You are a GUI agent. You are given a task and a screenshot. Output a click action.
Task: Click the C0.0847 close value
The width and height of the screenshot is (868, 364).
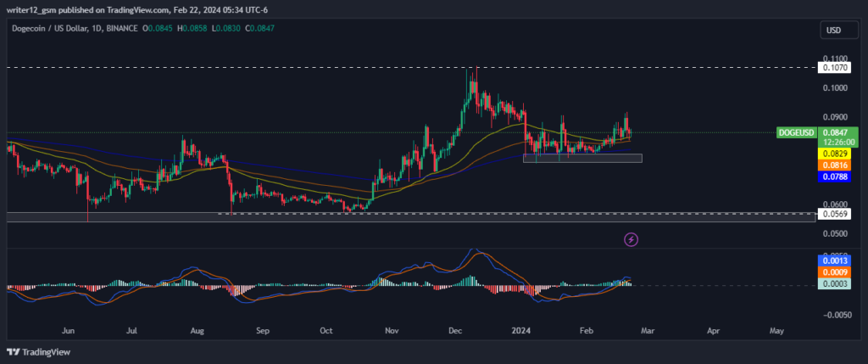point(259,28)
